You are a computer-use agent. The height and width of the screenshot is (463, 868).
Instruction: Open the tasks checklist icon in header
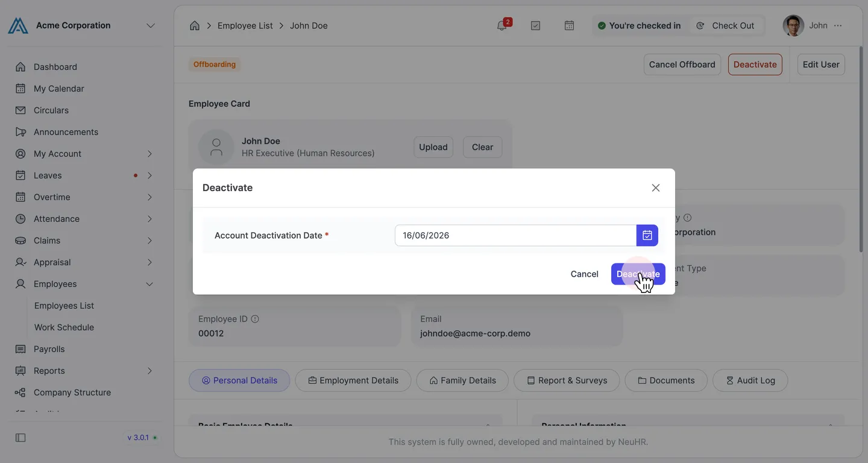[535, 26]
